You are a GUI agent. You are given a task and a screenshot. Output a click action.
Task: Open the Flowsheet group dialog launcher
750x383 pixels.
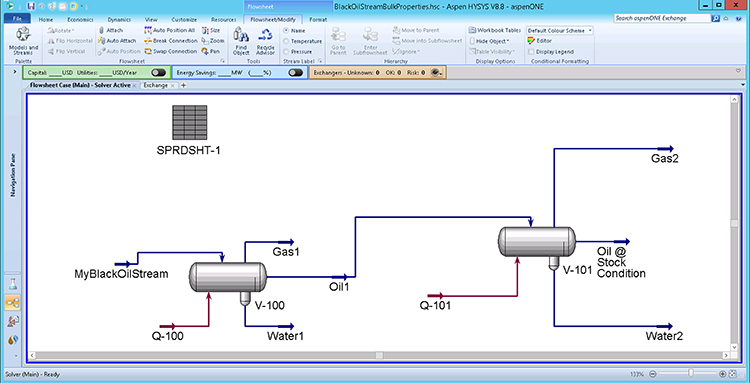point(222,61)
